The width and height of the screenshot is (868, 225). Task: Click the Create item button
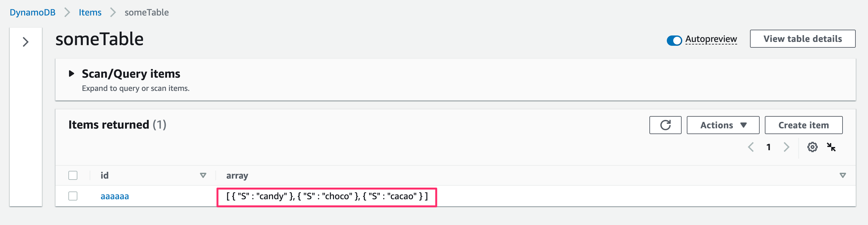coord(803,125)
